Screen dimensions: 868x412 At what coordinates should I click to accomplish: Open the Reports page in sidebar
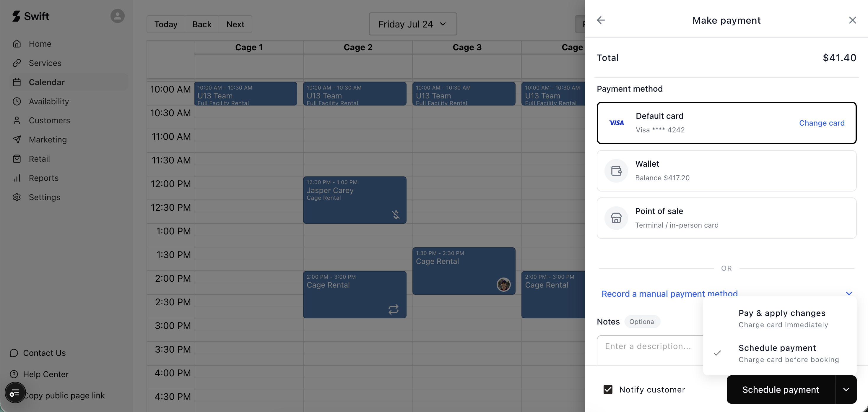pyautogui.click(x=44, y=178)
